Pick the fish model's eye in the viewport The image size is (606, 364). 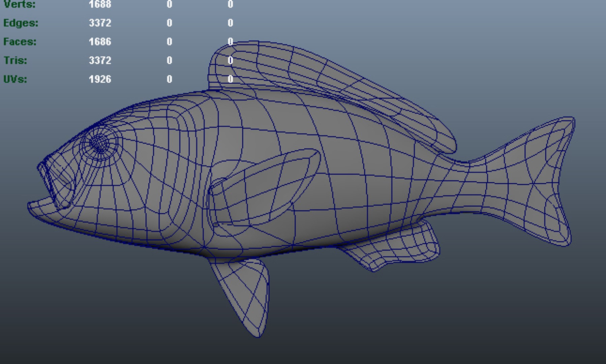coord(100,143)
